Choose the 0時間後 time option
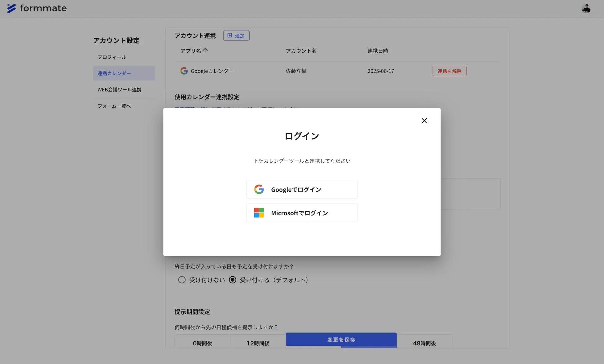 point(203,343)
